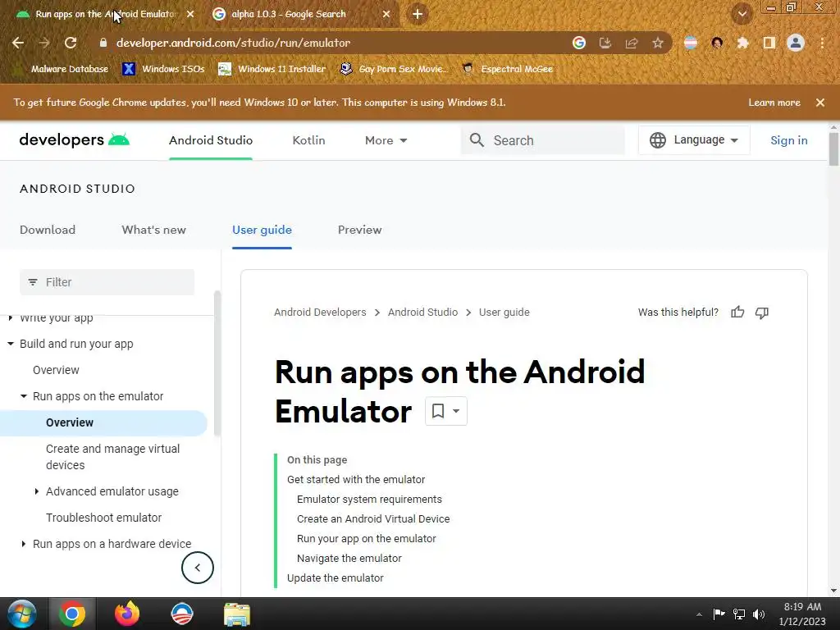Open the Android Studio breadcrumb link

(x=422, y=313)
